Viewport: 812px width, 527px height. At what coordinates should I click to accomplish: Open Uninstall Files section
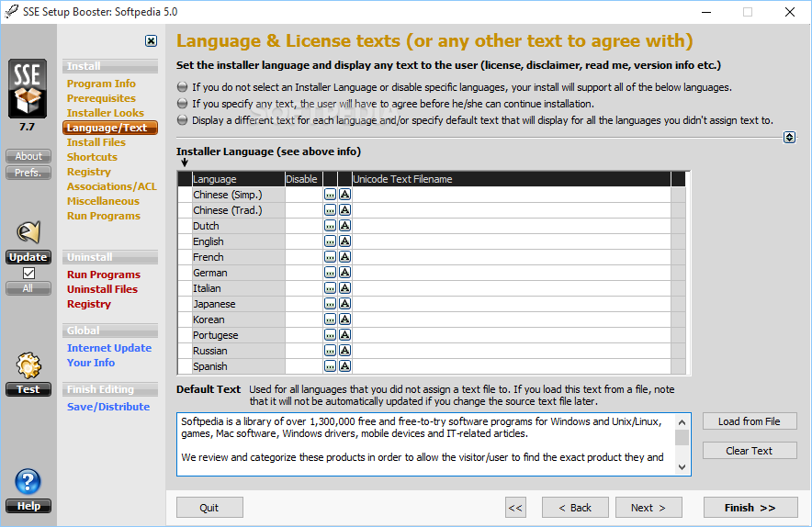(102, 289)
